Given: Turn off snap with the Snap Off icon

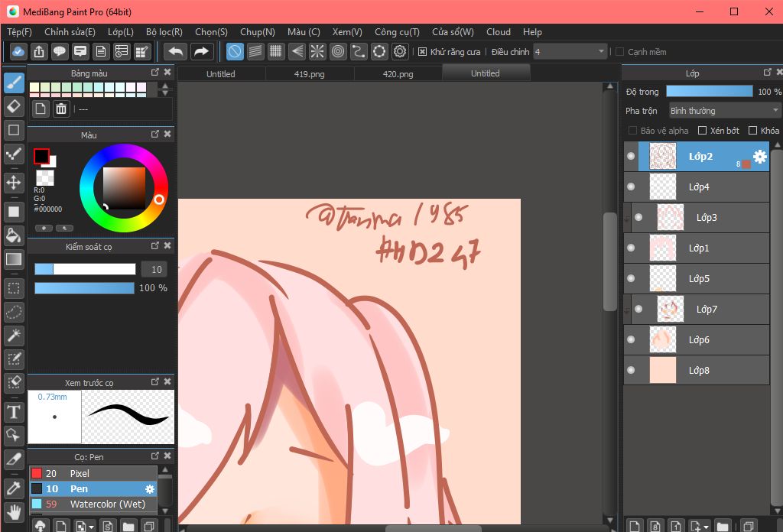Looking at the screenshot, I should coord(236,51).
